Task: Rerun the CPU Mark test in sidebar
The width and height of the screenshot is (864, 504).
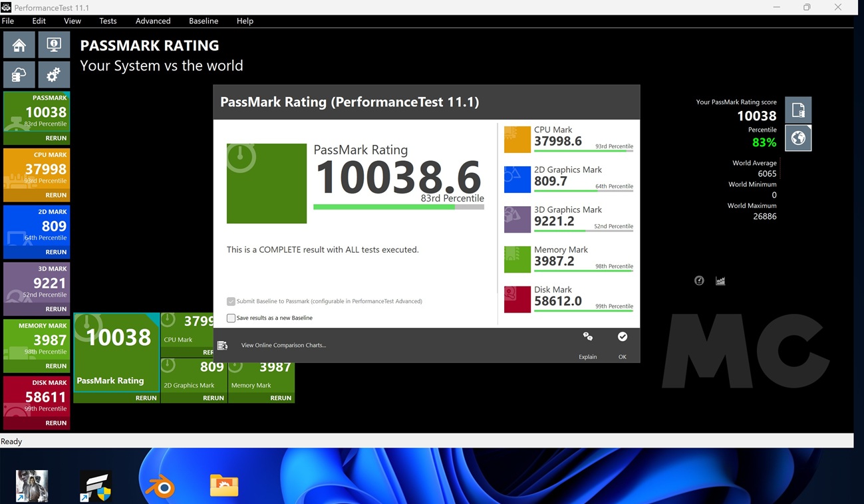Action: coord(56,195)
